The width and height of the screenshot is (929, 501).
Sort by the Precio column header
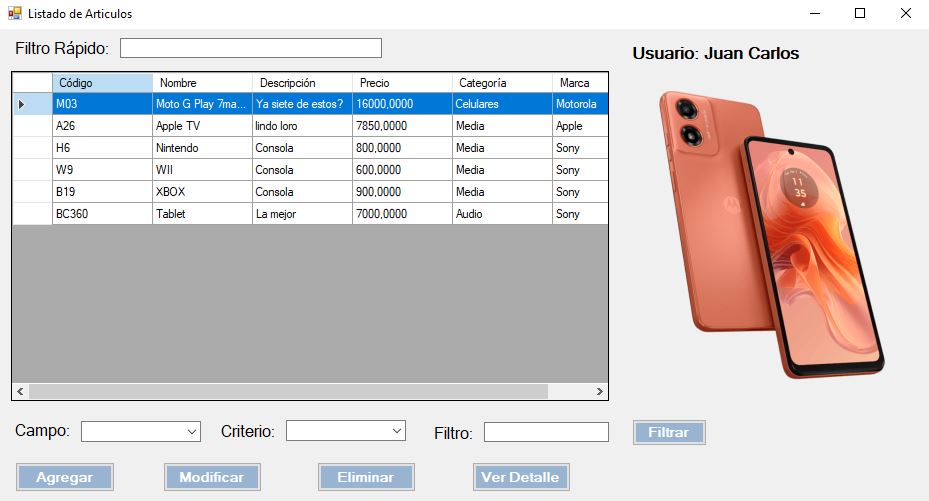tap(402, 83)
